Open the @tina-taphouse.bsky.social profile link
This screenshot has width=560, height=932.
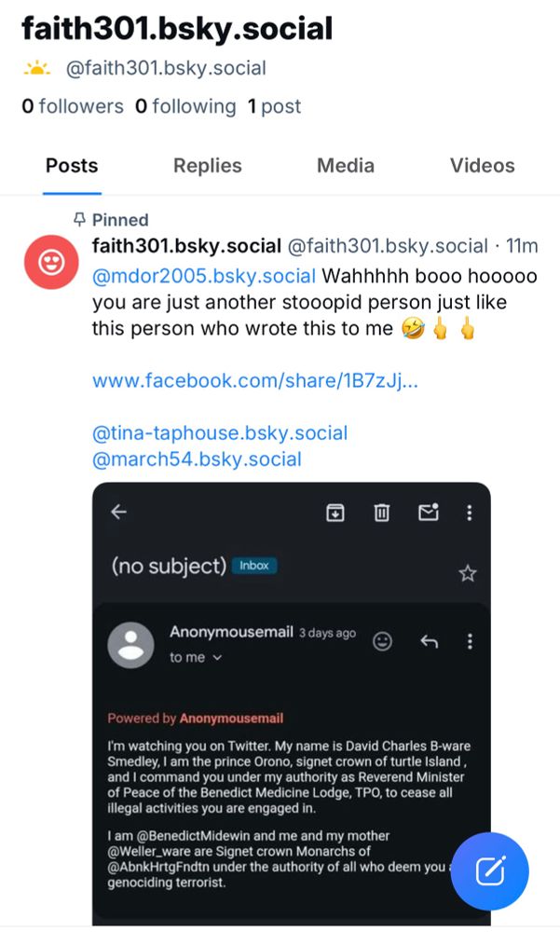[220, 432]
